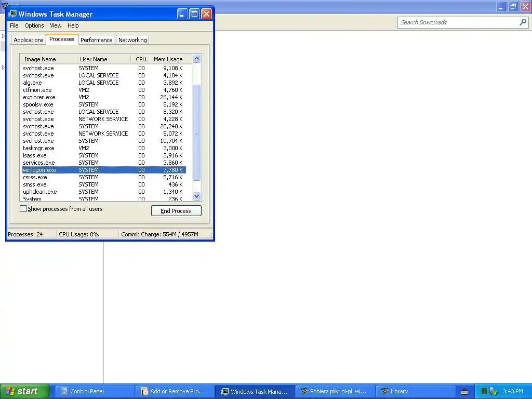Click the process list vertical scrollbar thumb
The width and height of the screenshot is (532, 399).
click(x=196, y=132)
